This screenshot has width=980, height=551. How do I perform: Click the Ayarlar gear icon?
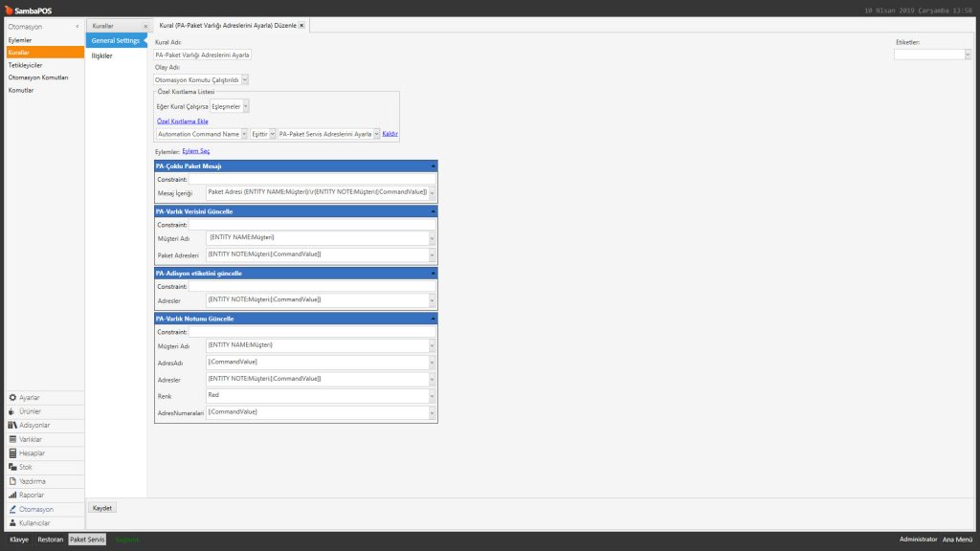(12, 397)
